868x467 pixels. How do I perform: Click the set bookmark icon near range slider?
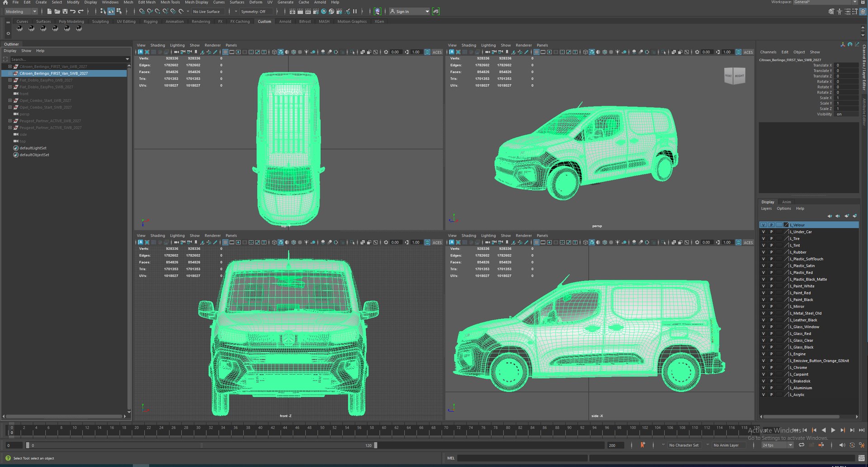(x=642, y=445)
